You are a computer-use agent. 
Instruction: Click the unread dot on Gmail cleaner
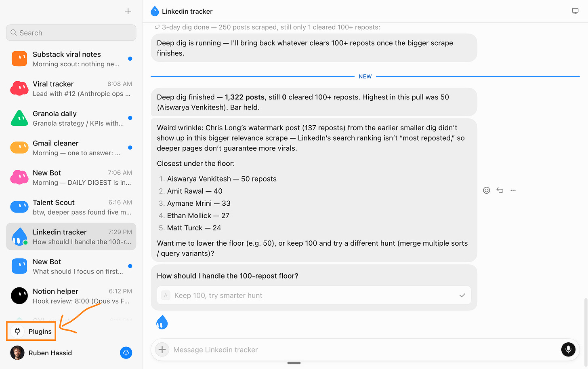(130, 148)
